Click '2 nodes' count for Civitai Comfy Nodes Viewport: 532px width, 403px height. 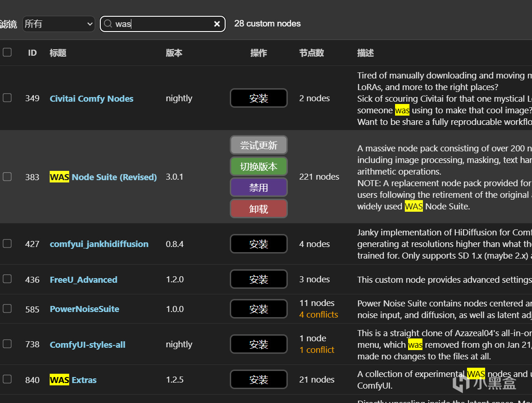[314, 98]
